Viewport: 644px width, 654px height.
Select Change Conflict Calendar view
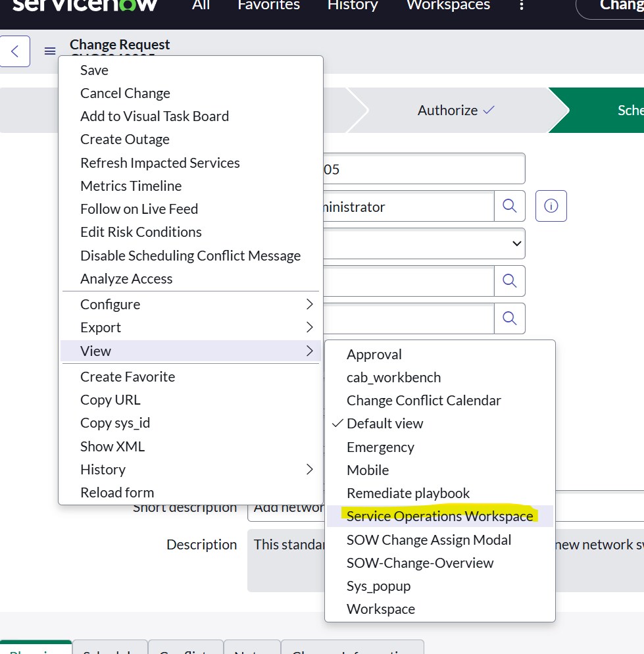point(440,401)
